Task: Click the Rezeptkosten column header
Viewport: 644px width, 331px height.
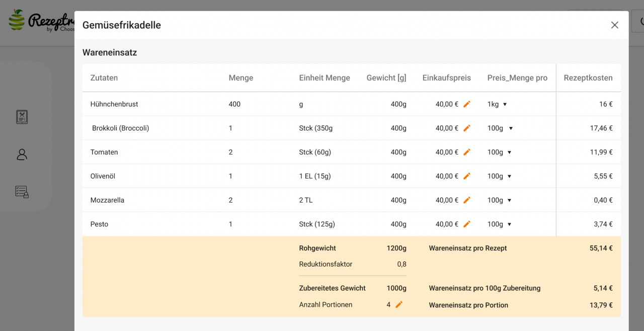Action: pos(588,78)
